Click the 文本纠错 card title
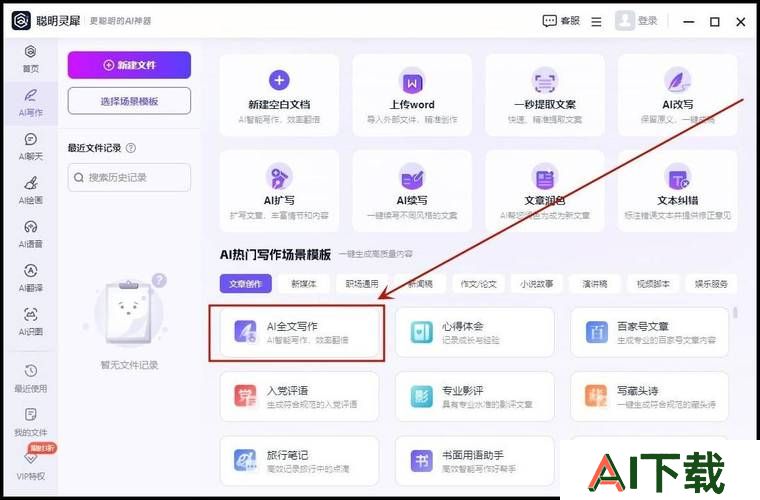The height and width of the screenshot is (500, 760). click(678, 201)
